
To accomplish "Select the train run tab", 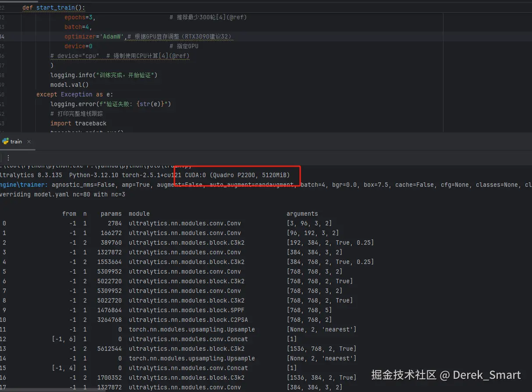I will click(12, 141).
